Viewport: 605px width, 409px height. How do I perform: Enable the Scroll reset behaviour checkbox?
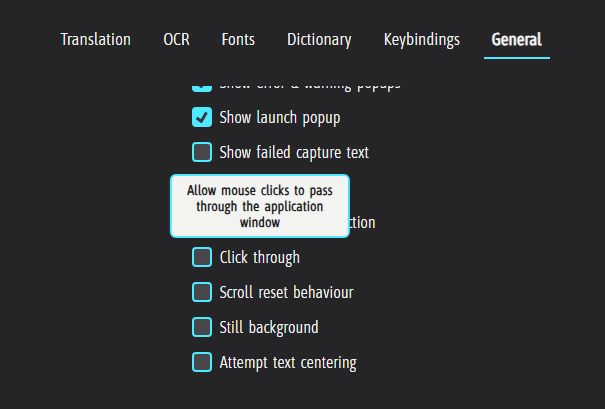202,292
